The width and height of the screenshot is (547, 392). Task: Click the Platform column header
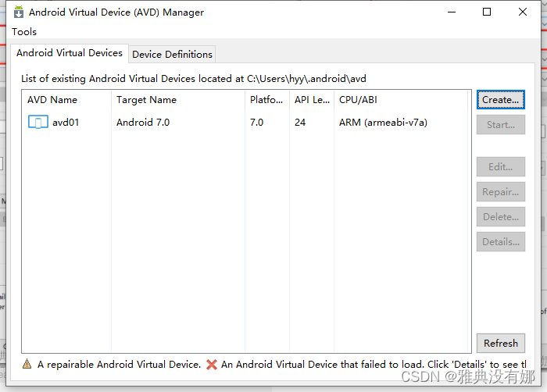pos(267,100)
